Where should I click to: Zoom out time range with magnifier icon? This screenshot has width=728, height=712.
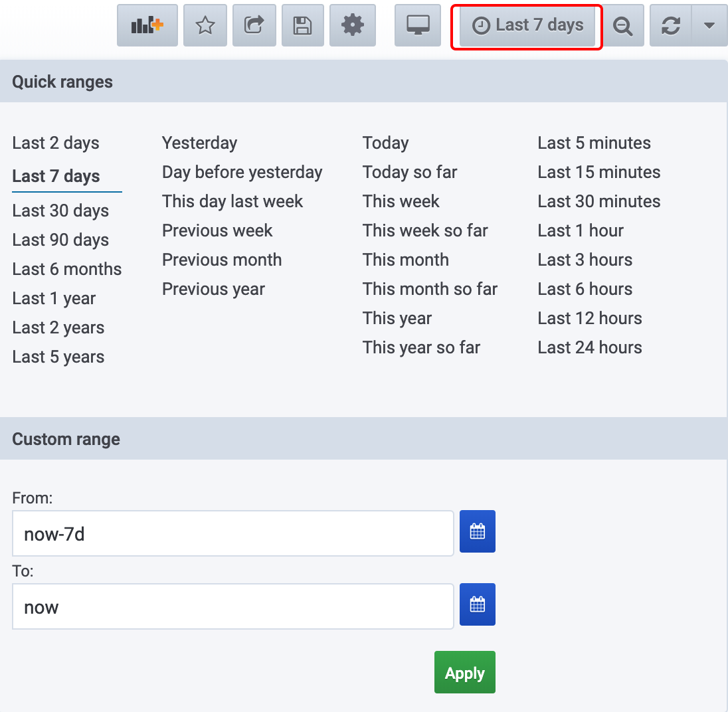[x=622, y=26]
